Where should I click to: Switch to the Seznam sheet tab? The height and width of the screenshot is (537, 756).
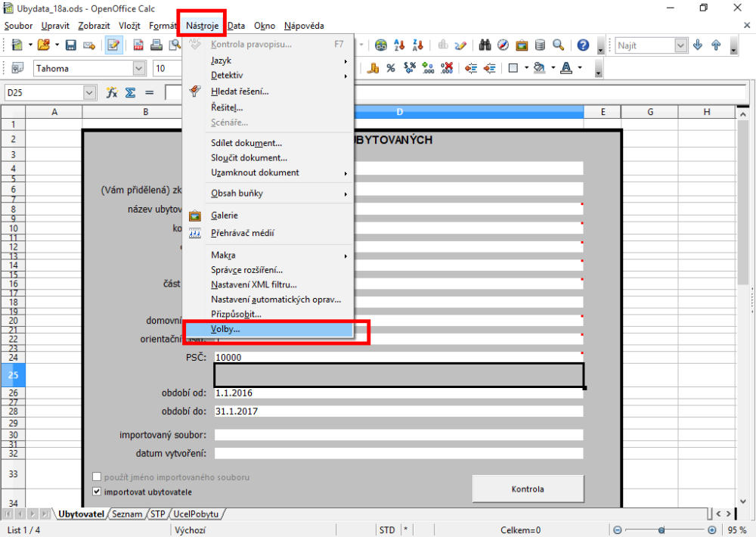[x=128, y=514]
